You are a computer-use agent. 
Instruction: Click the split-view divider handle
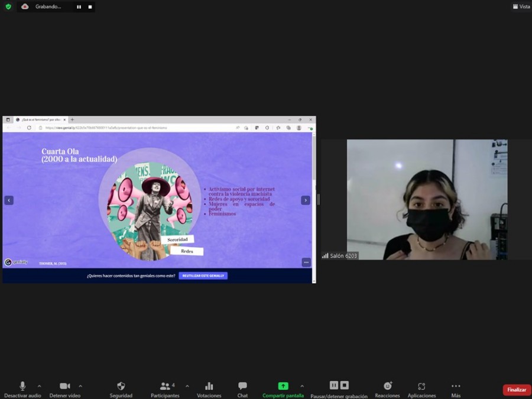[318, 200]
